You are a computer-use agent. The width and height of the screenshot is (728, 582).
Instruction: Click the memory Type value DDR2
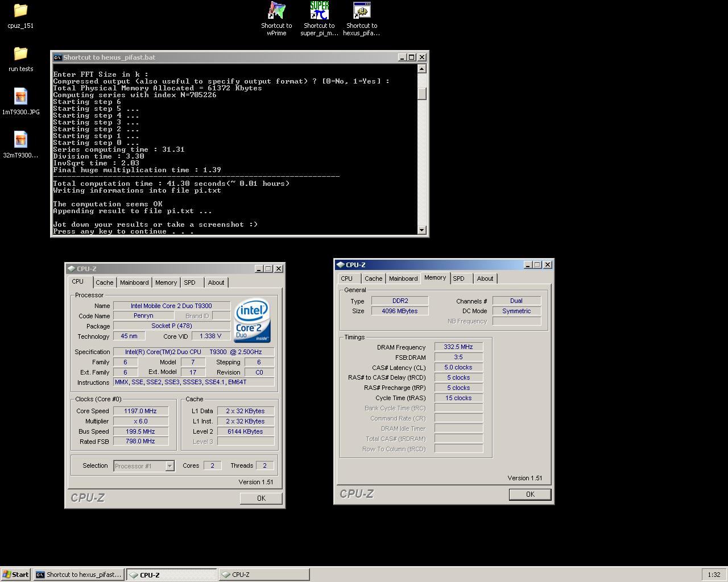point(400,301)
